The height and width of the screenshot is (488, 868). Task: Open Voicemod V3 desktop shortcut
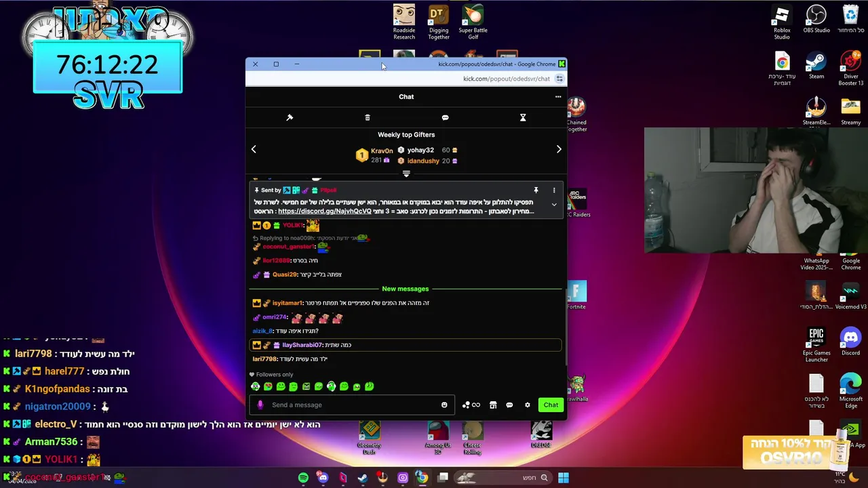850,297
